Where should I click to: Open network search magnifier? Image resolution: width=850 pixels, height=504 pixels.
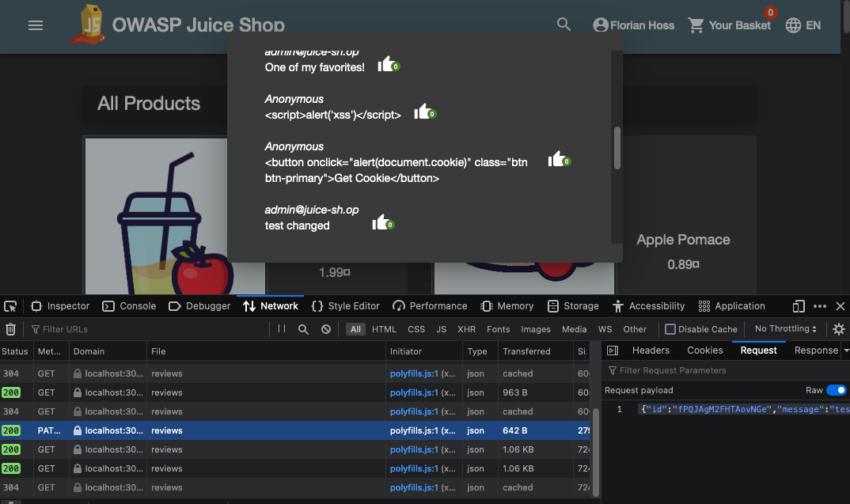303,329
